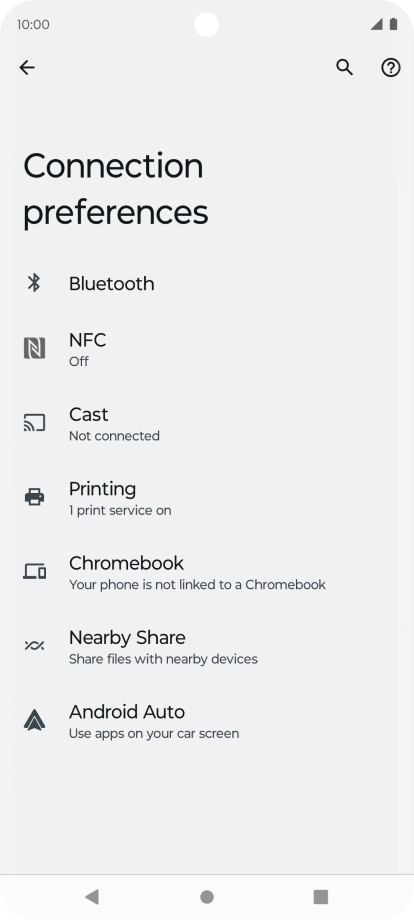The height and width of the screenshot is (920, 414).
Task: Tap the NFC logo icon
Action: point(34,349)
